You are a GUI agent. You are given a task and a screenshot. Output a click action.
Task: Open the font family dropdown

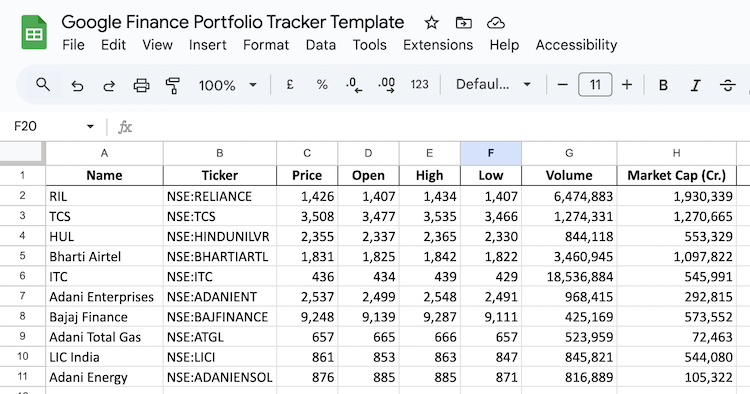[x=493, y=85]
